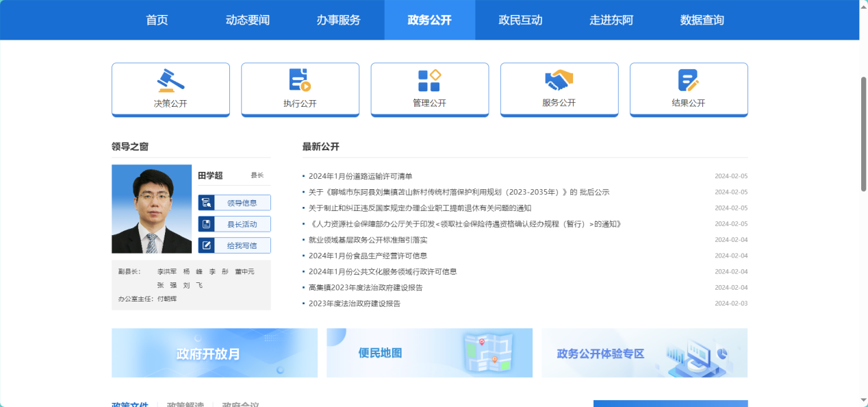Open the 2024年1月份道路运输许可清单 link
The height and width of the screenshot is (407, 868).
[361, 176]
